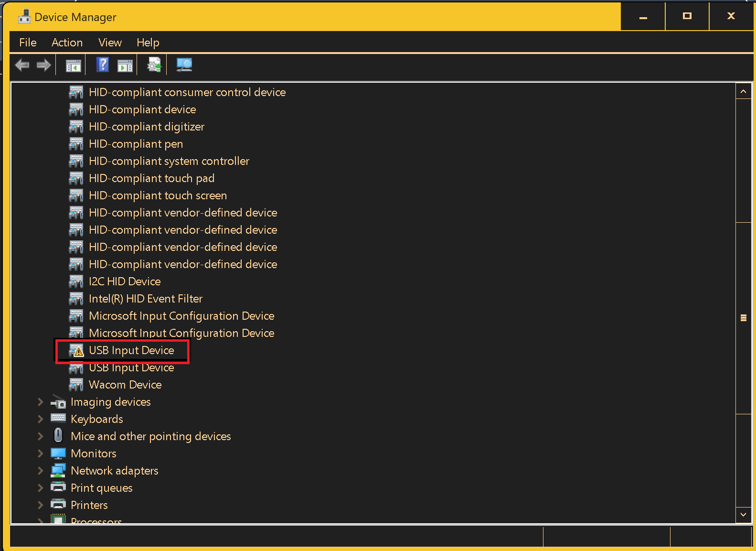Open the Help menu
The image size is (756, 551).
point(148,43)
